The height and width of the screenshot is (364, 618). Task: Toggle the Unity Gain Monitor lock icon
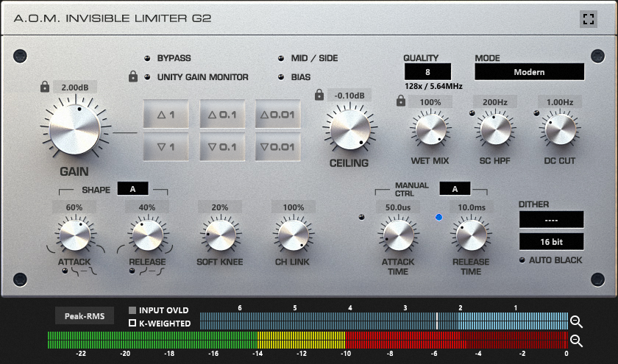click(x=133, y=76)
